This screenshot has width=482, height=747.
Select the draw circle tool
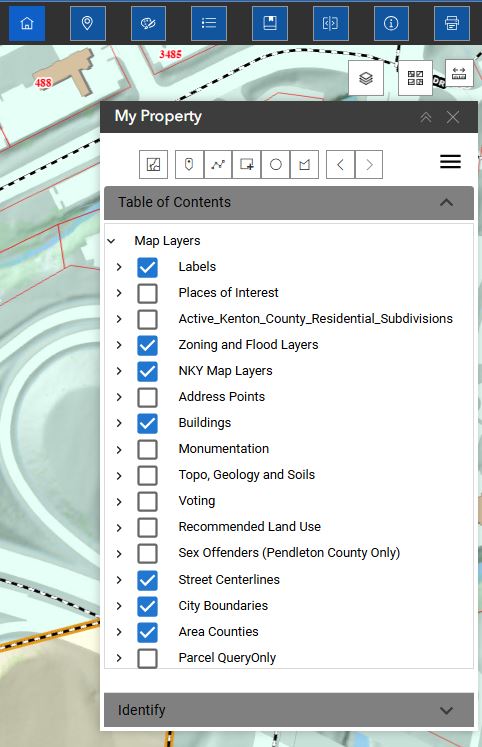coord(275,165)
